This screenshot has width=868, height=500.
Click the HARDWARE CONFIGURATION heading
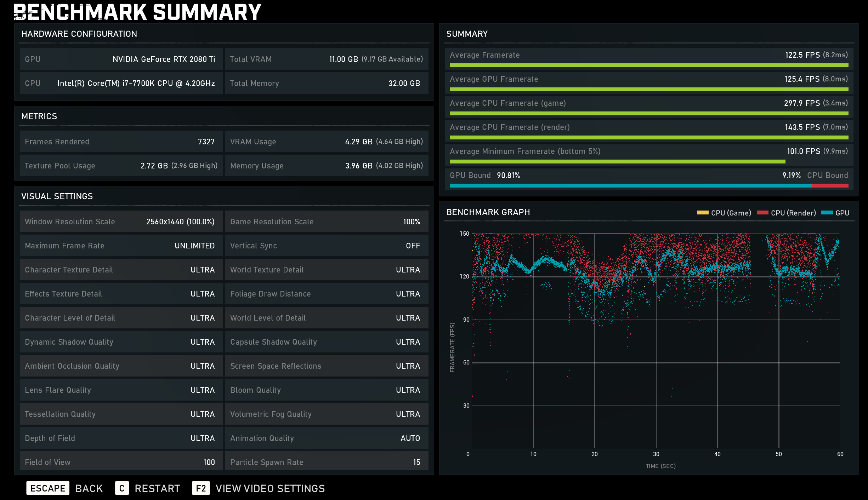(79, 34)
